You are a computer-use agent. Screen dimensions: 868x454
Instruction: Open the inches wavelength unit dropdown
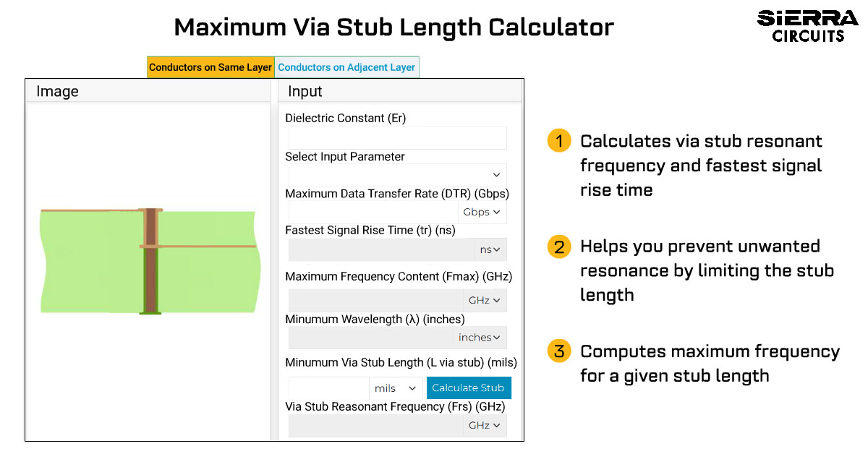480,338
